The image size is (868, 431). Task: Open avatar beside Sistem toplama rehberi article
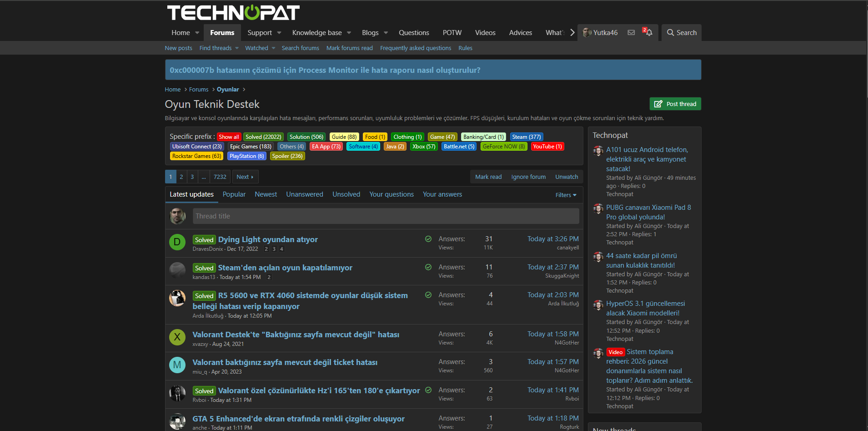598,353
